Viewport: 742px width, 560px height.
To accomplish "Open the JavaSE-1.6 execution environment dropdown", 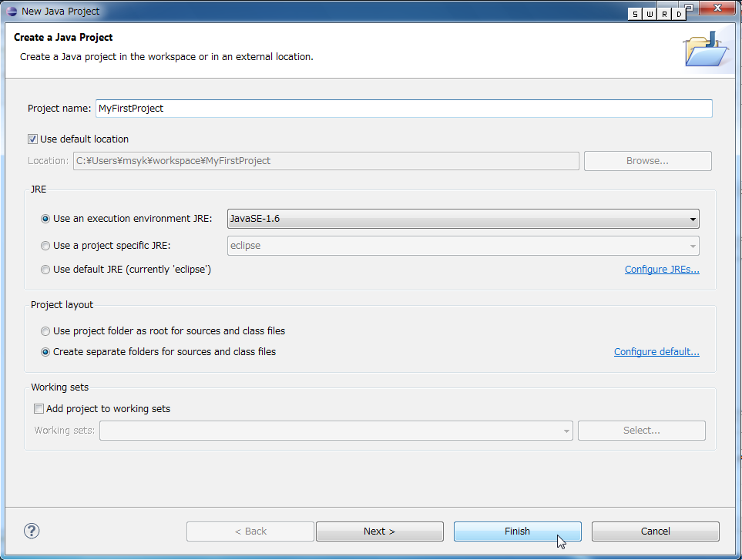I will 463,219.
